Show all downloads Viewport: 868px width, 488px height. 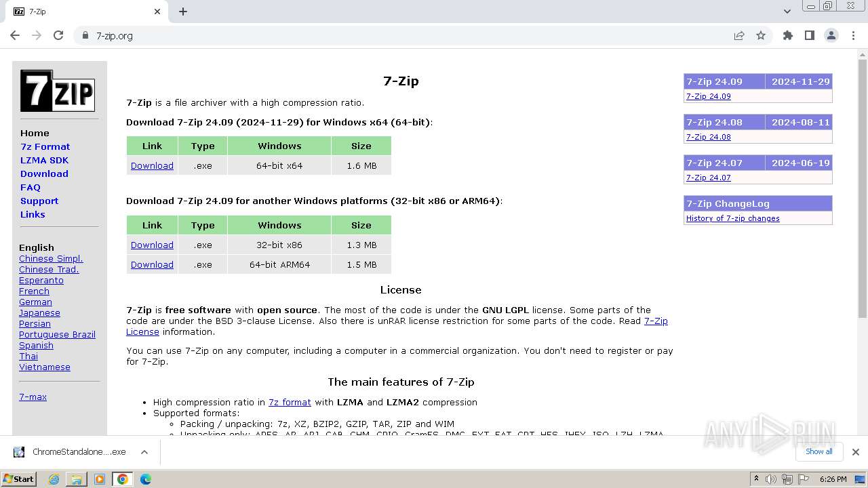pos(819,451)
